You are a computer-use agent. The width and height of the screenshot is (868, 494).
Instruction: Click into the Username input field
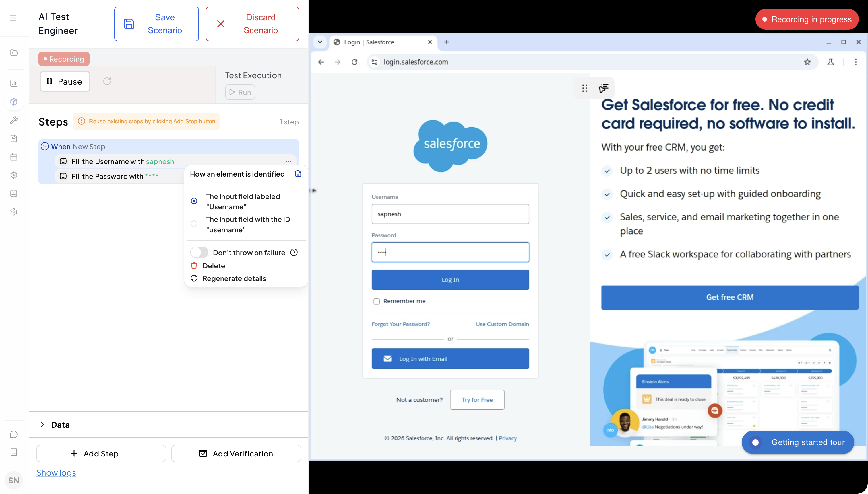(x=450, y=214)
